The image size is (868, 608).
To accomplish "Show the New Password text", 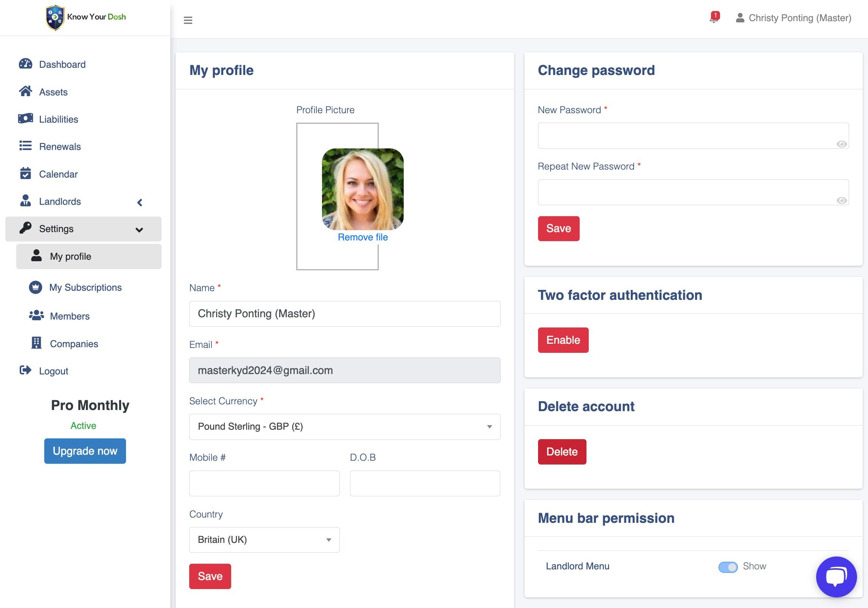I will coord(841,144).
